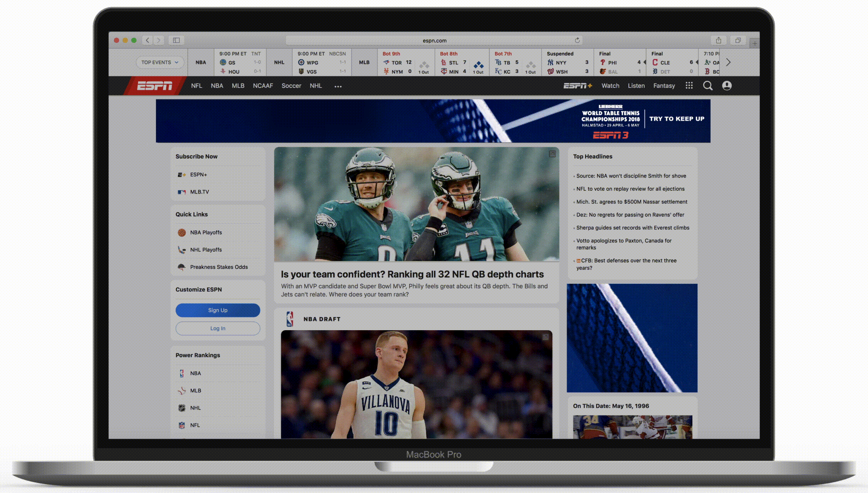Click the Sign Up button

pos(218,310)
